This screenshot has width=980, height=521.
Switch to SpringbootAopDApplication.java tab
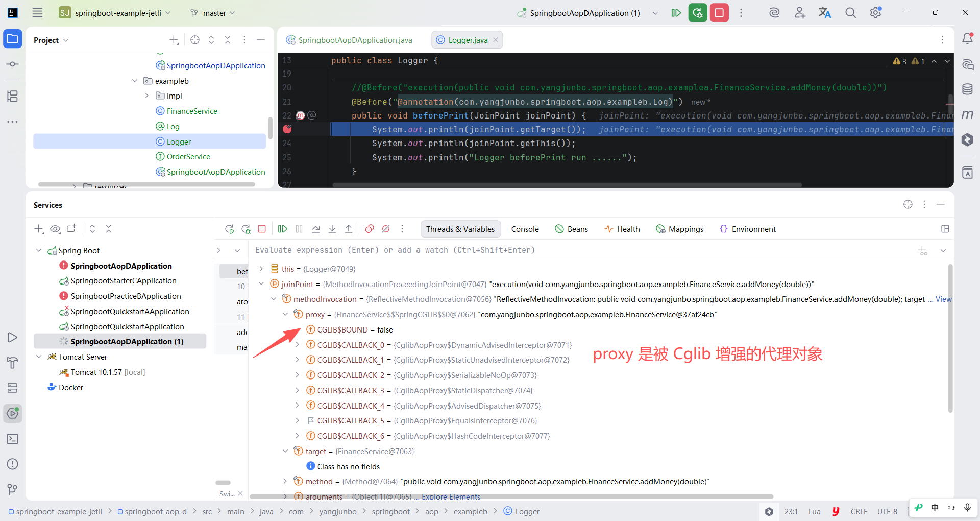pyautogui.click(x=350, y=40)
